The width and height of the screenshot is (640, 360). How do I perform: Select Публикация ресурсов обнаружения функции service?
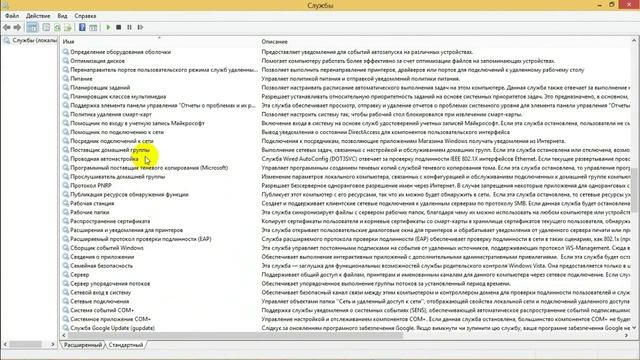129,194
